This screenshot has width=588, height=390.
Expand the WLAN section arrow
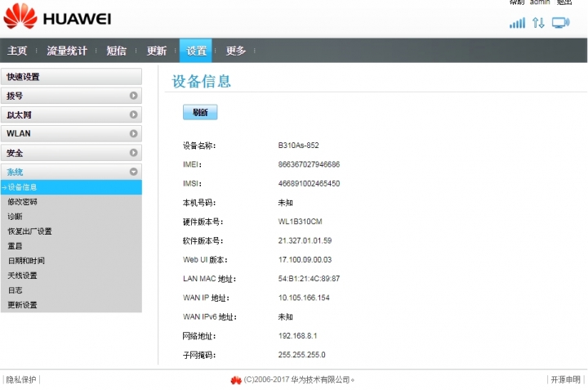coord(133,133)
